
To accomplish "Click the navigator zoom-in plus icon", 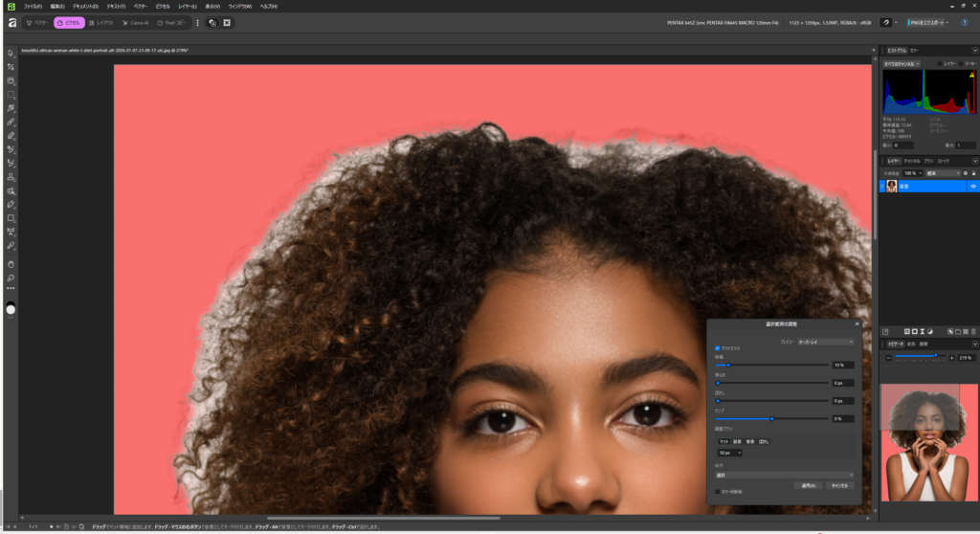I will 951,358.
